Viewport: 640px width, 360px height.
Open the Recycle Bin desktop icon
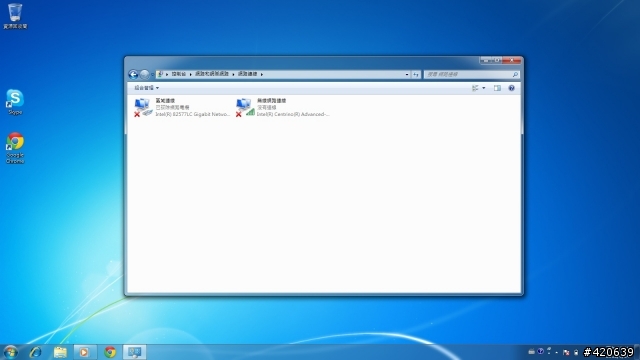15,16
